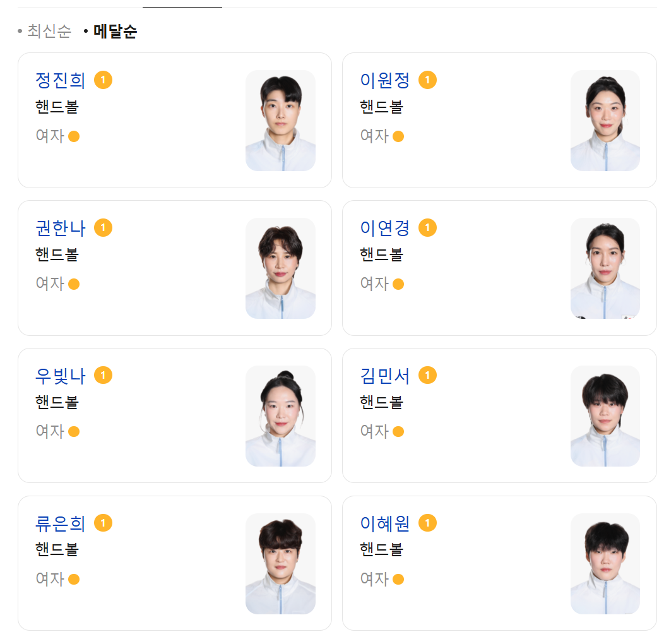This screenshot has height=644, width=664.
Task: Click the gold medal count icon beside 이원정
Action: point(427,80)
